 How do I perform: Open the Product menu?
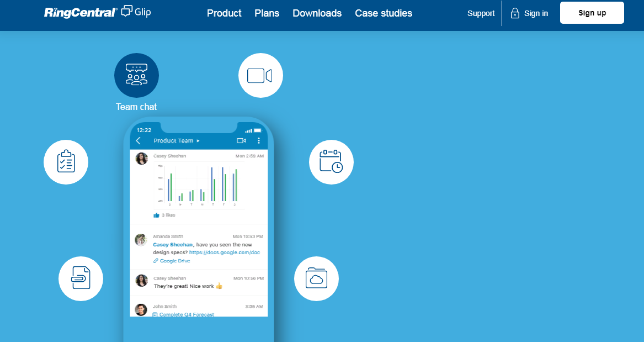coord(224,13)
